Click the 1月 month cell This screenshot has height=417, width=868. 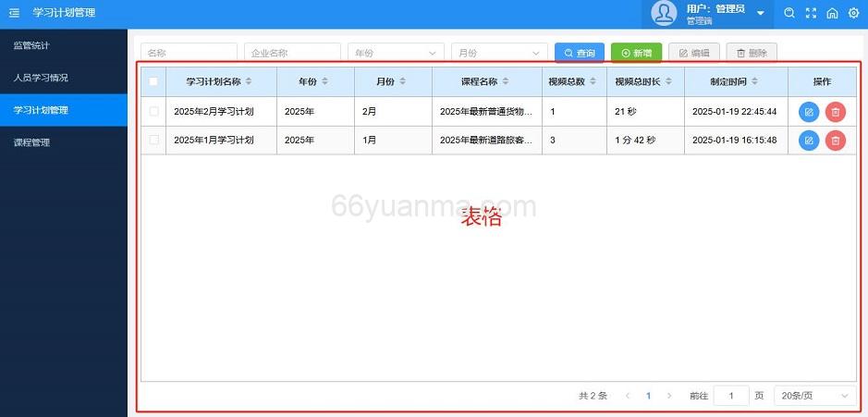tap(394, 141)
